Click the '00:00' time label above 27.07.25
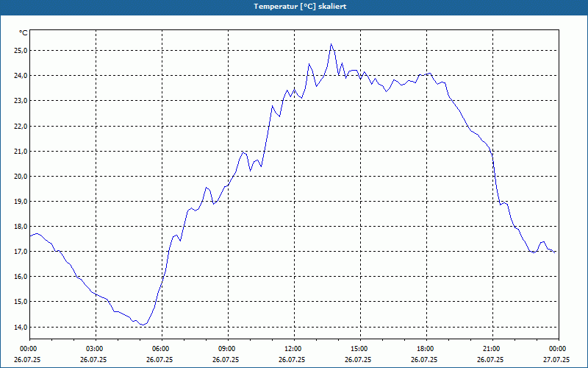 (x=557, y=349)
